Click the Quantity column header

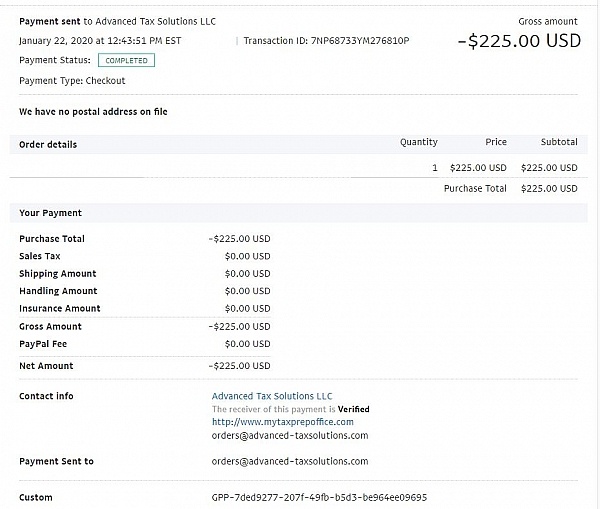[x=418, y=142]
